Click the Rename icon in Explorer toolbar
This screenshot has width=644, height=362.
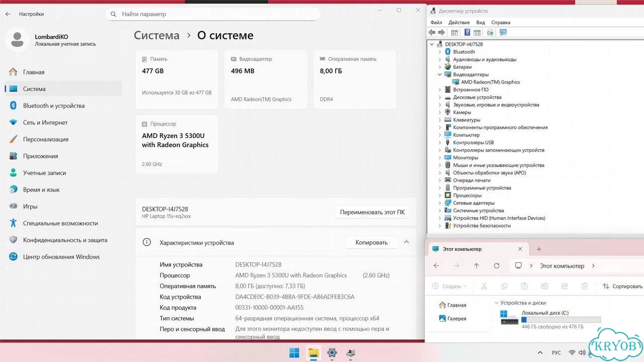(x=544, y=286)
